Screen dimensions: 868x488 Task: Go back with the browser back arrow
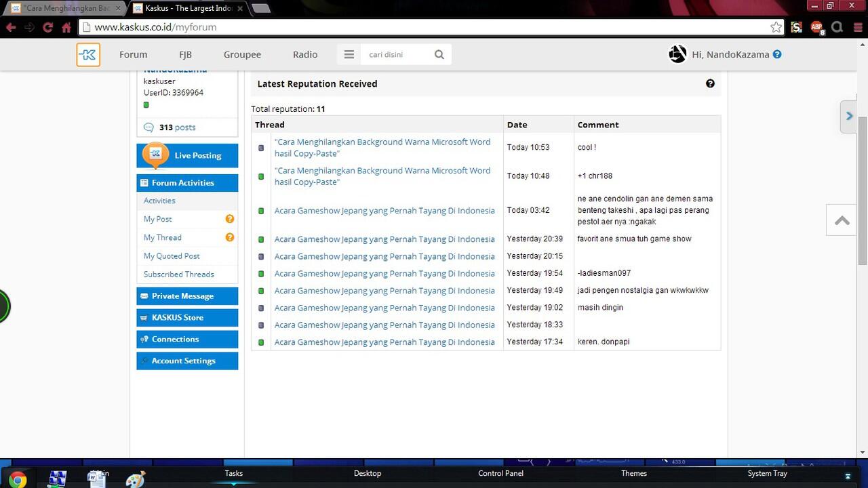click(11, 27)
